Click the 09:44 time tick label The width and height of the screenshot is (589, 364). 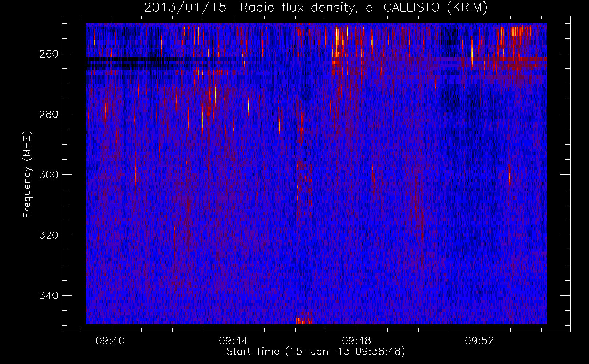tap(233, 341)
